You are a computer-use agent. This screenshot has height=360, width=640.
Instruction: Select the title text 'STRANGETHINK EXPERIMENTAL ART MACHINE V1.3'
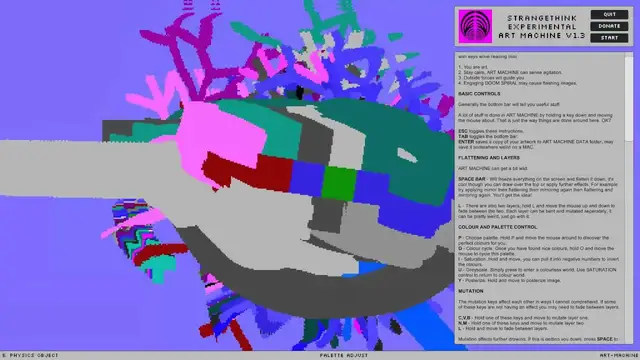pos(542,27)
